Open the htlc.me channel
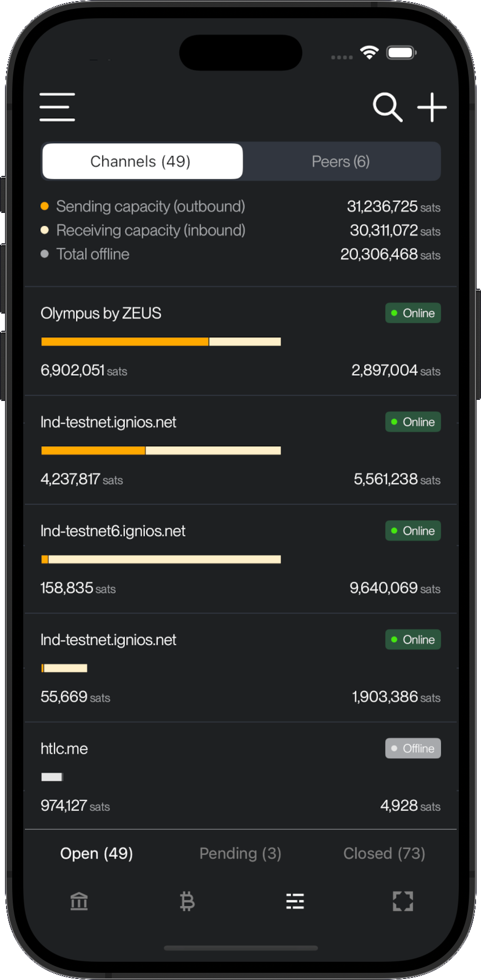Screen dimensions: 481x980 coord(64,749)
